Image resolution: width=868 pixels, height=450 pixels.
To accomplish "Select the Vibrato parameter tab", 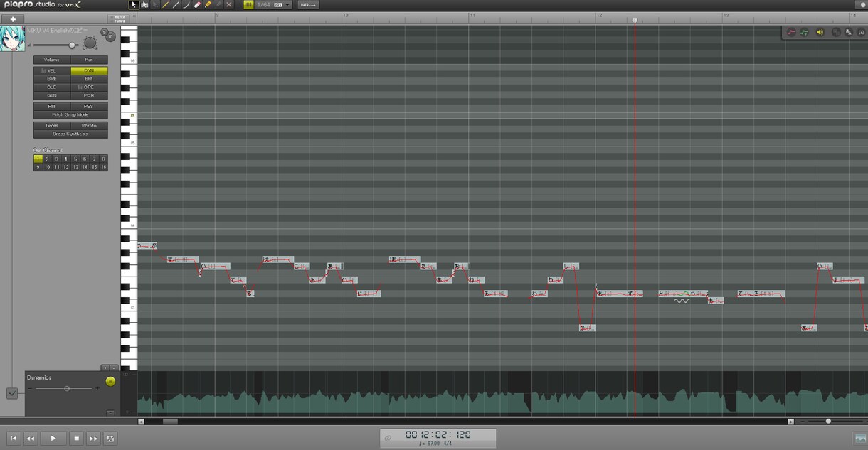I will coord(89,126).
